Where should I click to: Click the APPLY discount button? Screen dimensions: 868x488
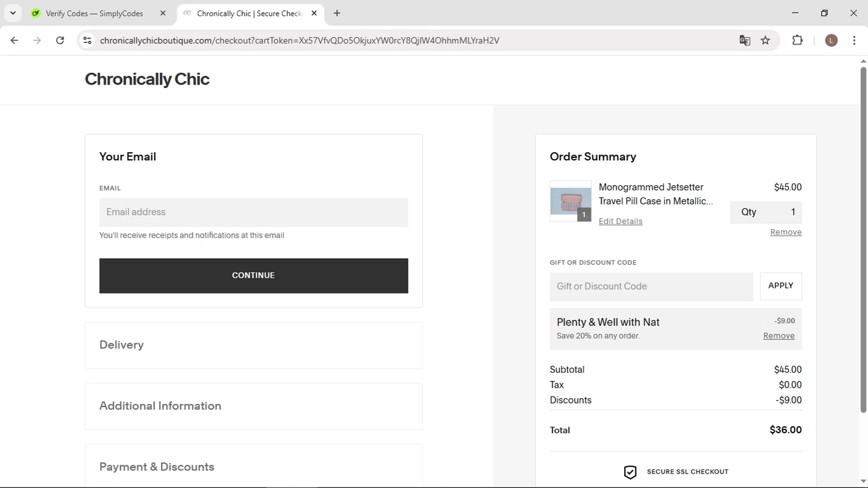[x=781, y=286]
